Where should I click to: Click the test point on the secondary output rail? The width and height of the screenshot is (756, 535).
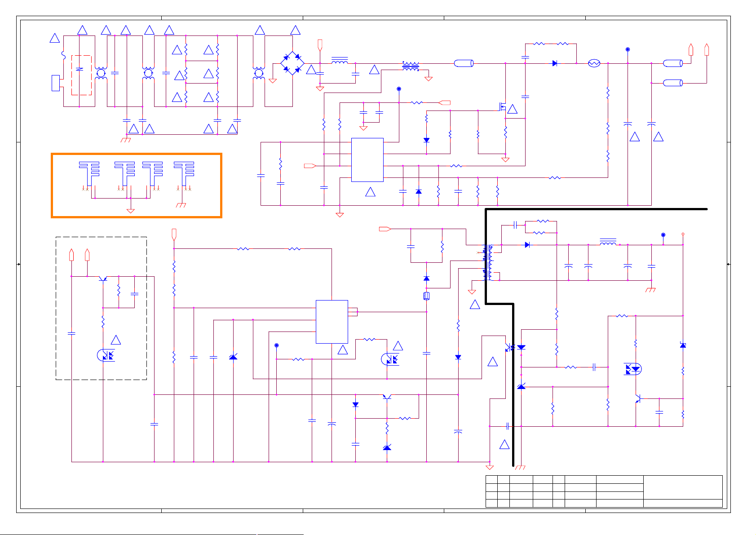pyautogui.click(x=663, y=234)
